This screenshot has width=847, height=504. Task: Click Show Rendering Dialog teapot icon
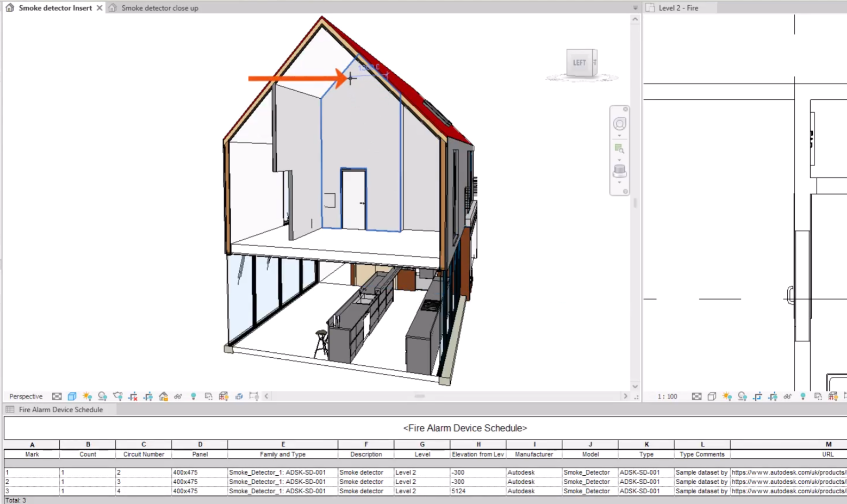(117, 396)
